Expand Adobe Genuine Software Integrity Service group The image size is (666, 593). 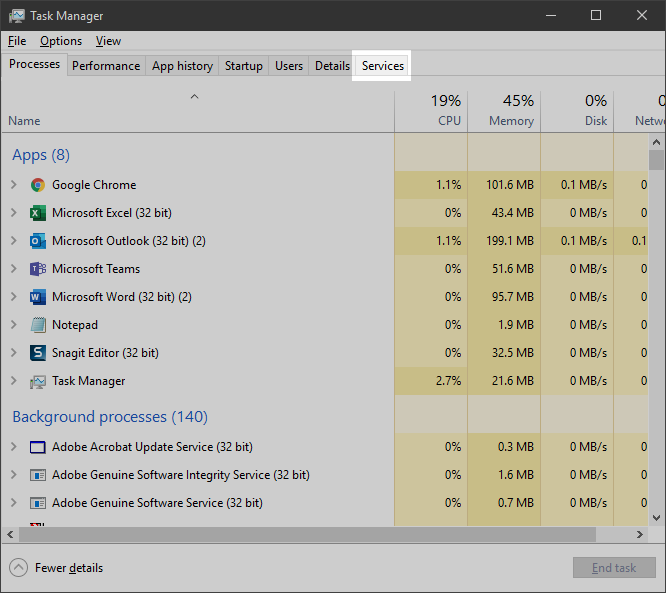click(x=14, y=475)
